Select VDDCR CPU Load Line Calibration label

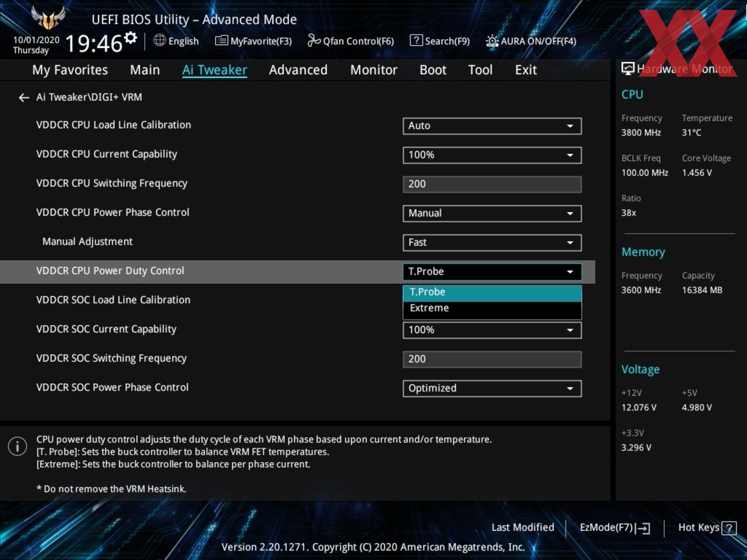(114, 125)
